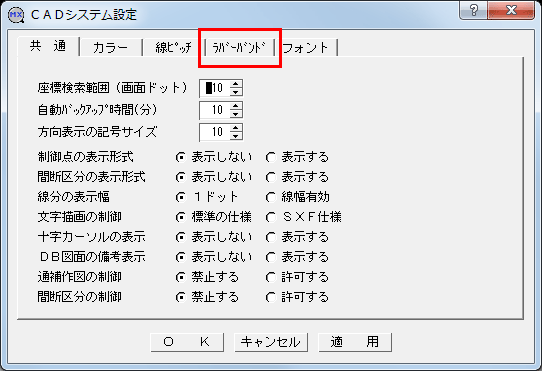Open the 共通 tab
Screen dimensions: 542x371
(x=48, y=46)
